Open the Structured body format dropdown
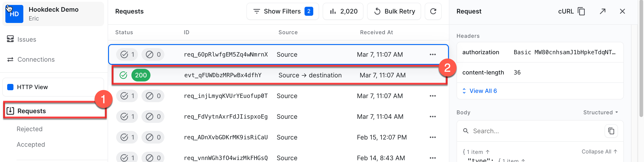The width and height of the screenshot is (644, 162). [600, 112]
